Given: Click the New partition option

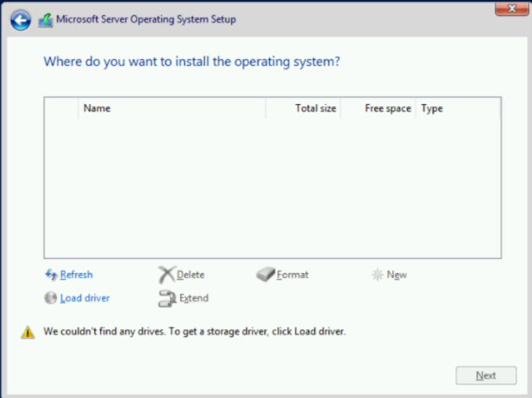Looking at the screenshot, I should (x=397, y=275).
